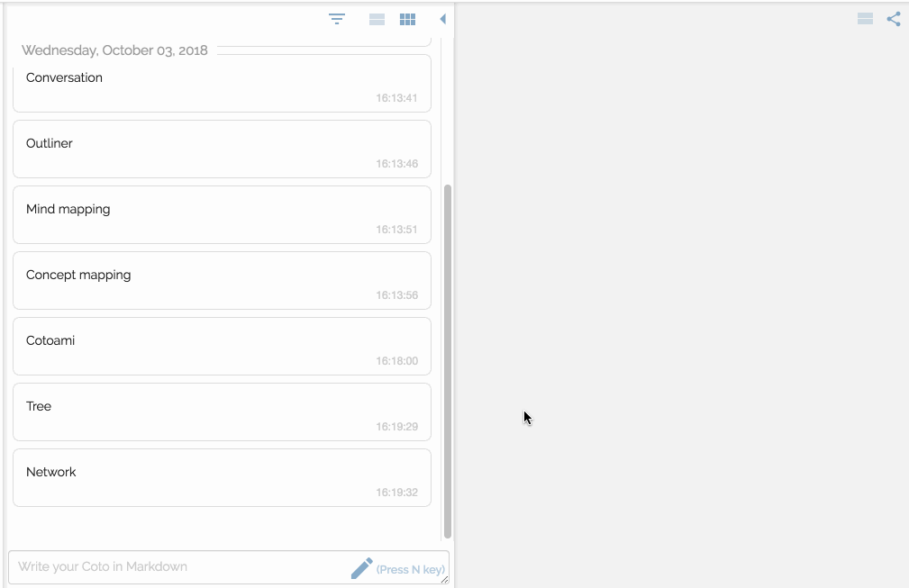Select the Concept mapping coto
This screenshot has width=909, height=588.
222,280
